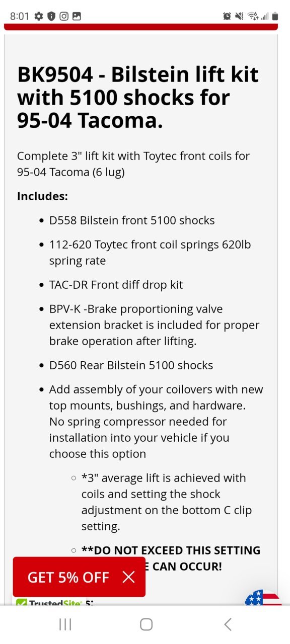Viewport: 290px width, 644px height.
Task: Tap the 8:01 clock in status bar
Action: point(20,16)
